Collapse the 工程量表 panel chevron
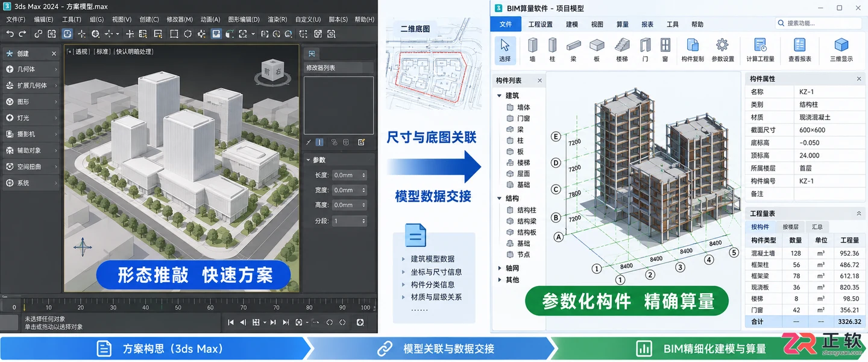868x362 pixels. pyautogui.click(x=859, y=214)
